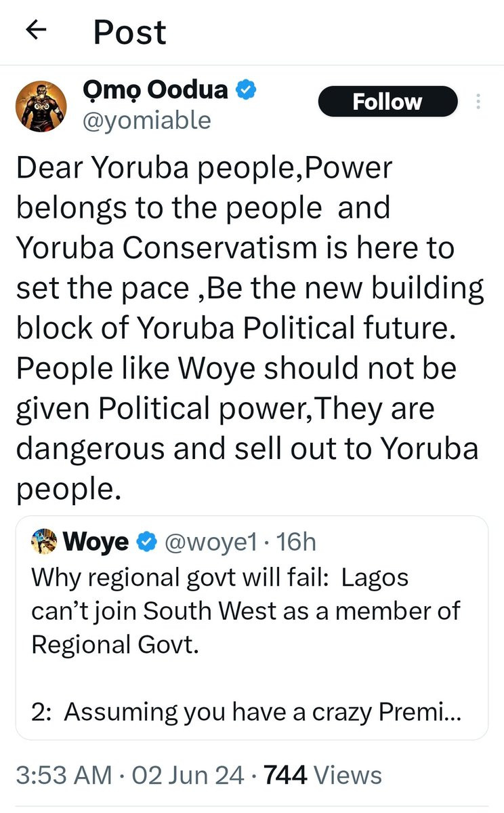Expand the truncated "crazy Premi..." line

pos(245,711)
